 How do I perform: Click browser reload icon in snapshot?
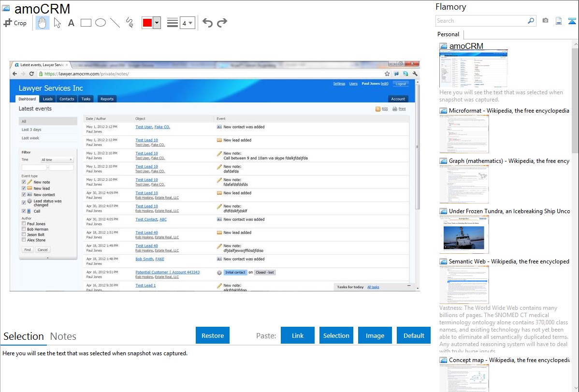point(31,73)
